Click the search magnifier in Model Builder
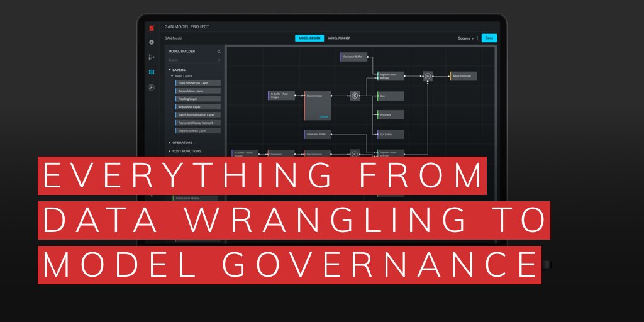 [x=219, y=60]
